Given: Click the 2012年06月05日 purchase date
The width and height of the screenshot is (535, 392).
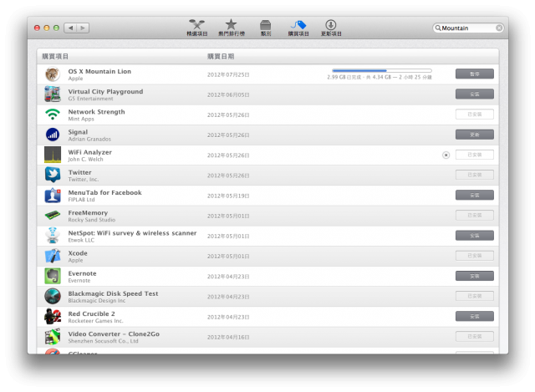Looking at the screenshot, I should click(x=228, y=94).
